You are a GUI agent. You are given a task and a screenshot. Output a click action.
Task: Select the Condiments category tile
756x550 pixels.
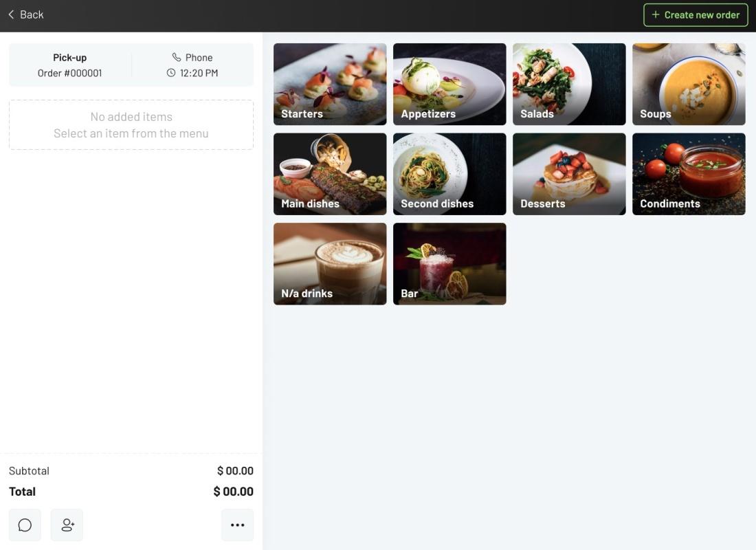(x=689, y=174)
